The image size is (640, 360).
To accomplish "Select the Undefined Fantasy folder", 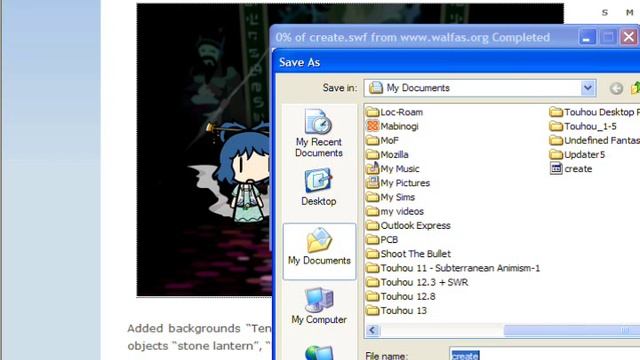I will click(x=594, y=140).
